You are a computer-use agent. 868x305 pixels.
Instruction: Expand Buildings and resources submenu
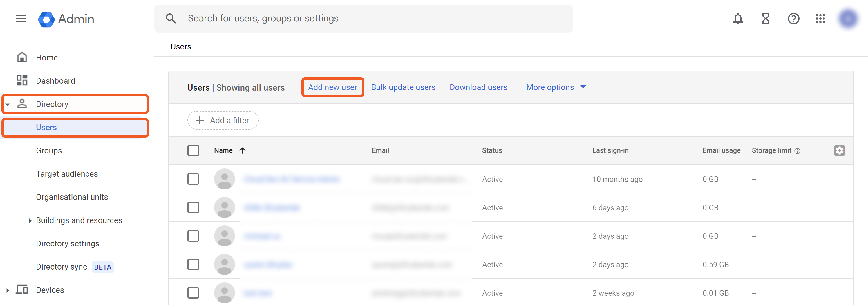point(30,221)
